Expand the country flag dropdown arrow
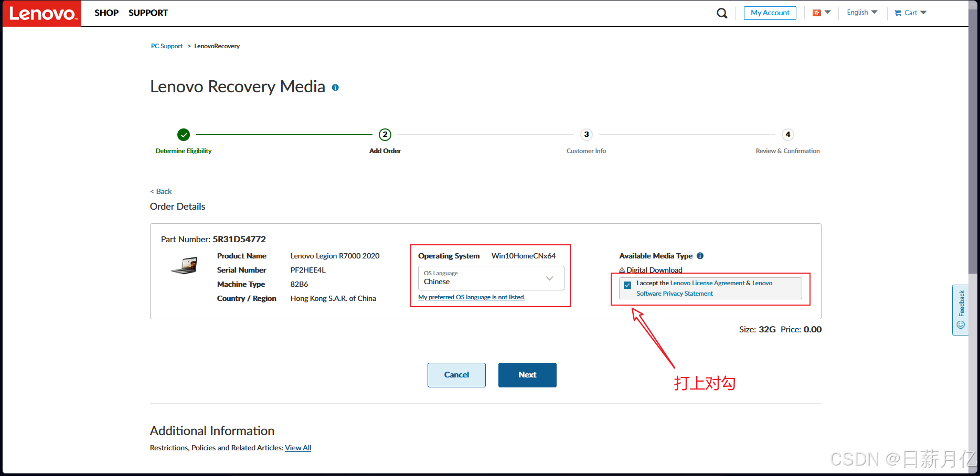 [827, 12]
